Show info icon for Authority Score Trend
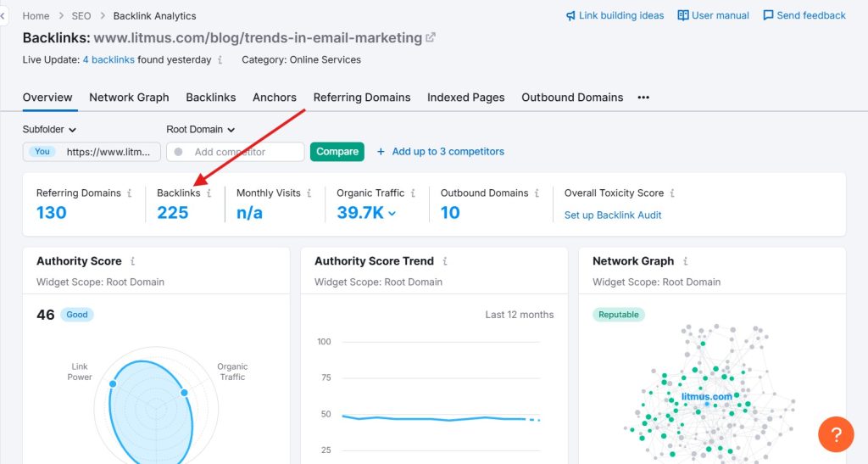 pos(444,261)
